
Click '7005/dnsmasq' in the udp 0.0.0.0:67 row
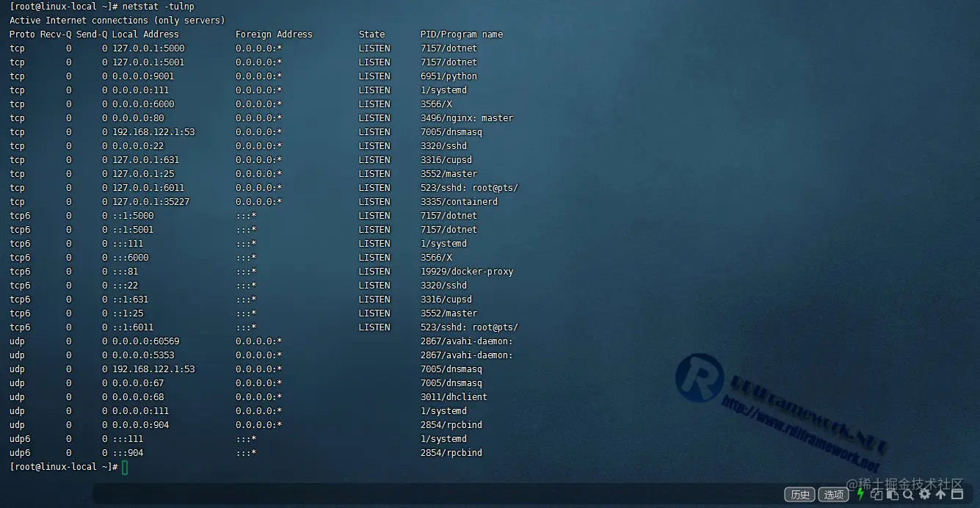[451, 383]
